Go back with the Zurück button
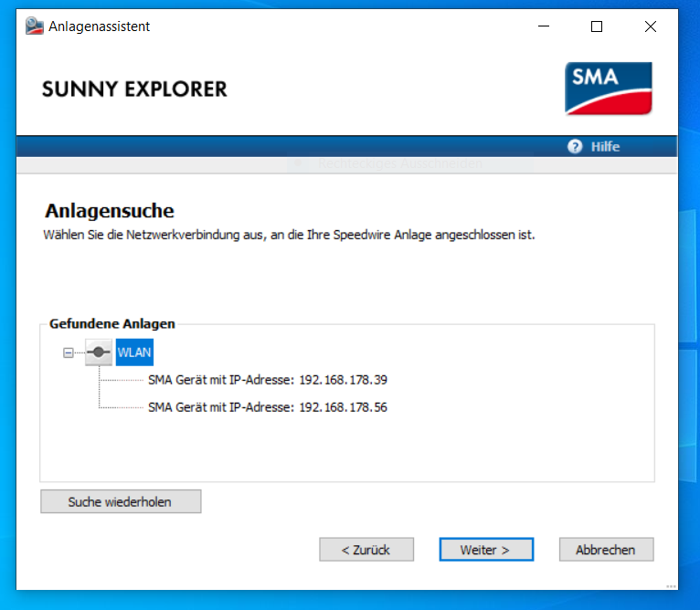The width and height of the screenshot is (700, 610). (366, 550)
